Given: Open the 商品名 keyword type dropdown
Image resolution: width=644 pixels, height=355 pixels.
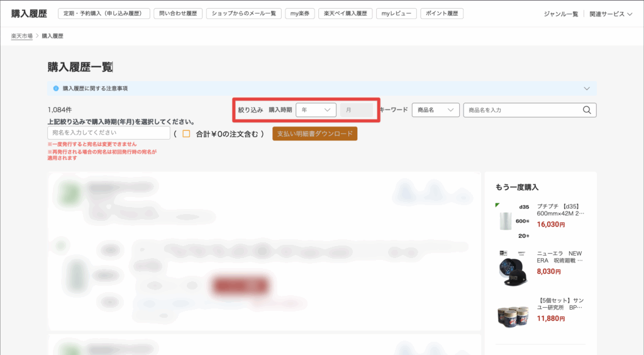Looking at the screenshot, I should pyautogui.click(x=435, y=110).
